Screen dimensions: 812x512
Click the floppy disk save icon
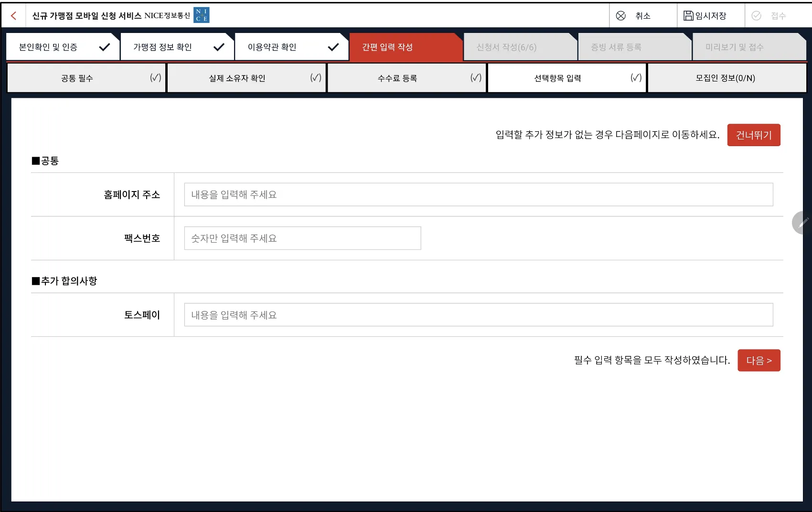pos(688,16)
